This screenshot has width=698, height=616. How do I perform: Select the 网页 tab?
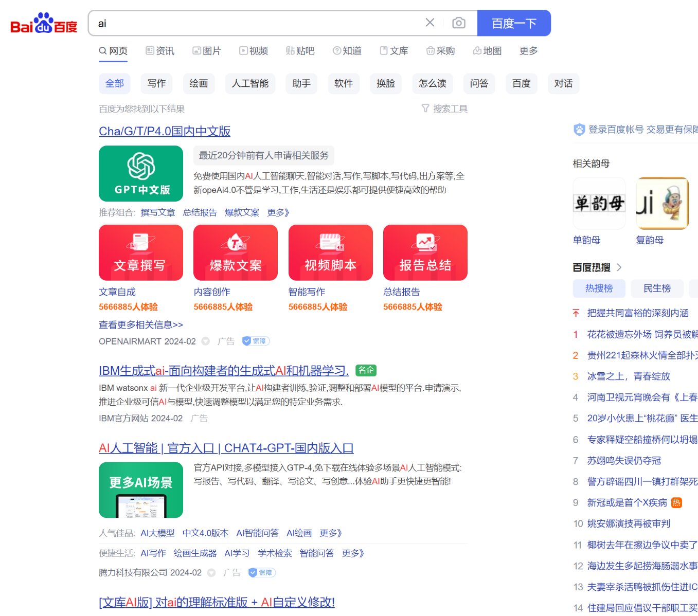click(113, 51)
